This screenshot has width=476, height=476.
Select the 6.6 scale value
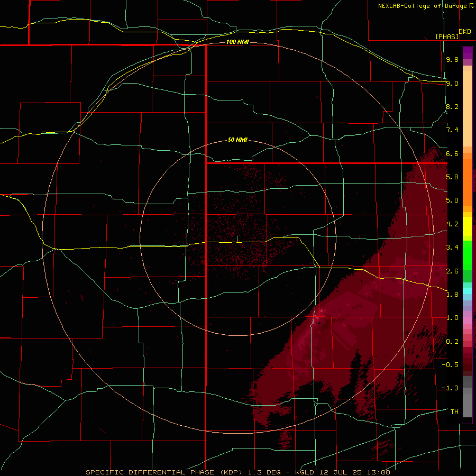tap(452, 153)
